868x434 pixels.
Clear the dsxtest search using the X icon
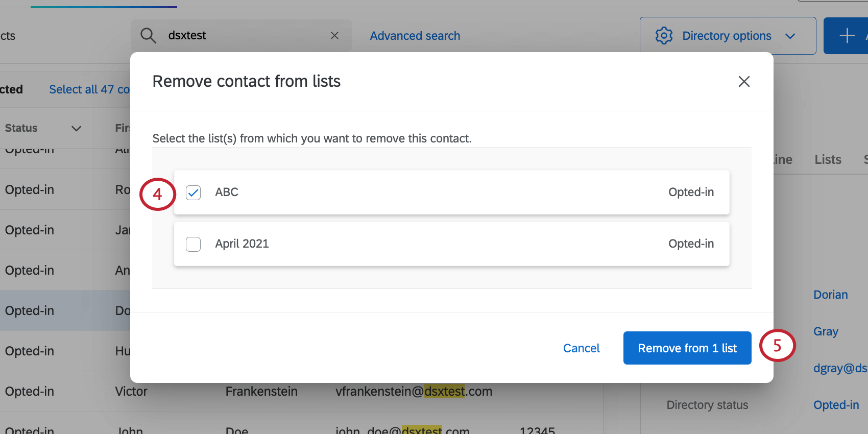tap(334, 35)
